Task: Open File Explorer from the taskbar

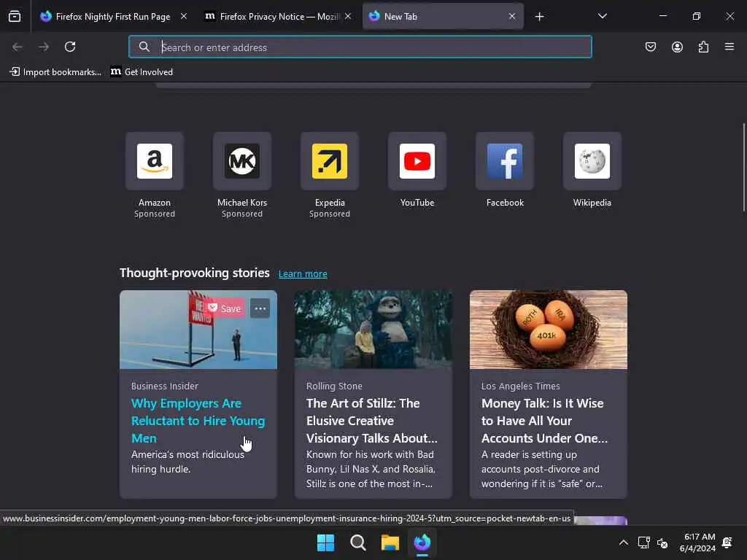Action: [390, 542]
